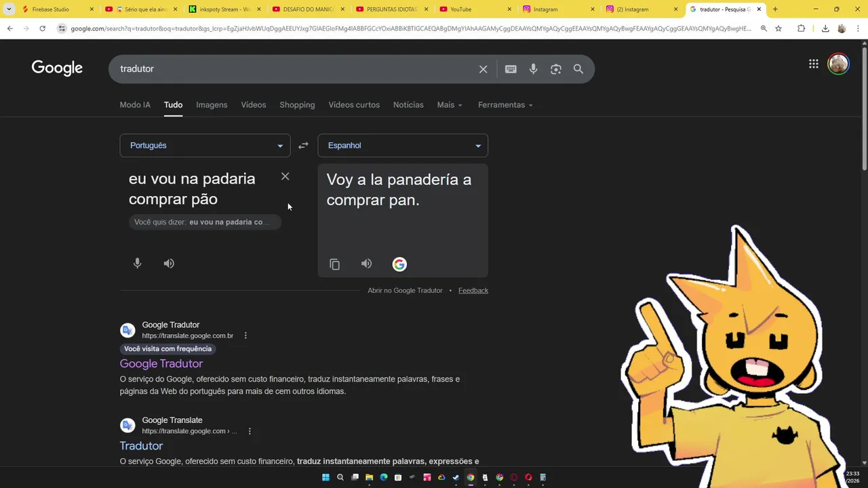This screenshot has width=868, height=488.
Task: Send translation Feedback
Action: tap(473, 291)
